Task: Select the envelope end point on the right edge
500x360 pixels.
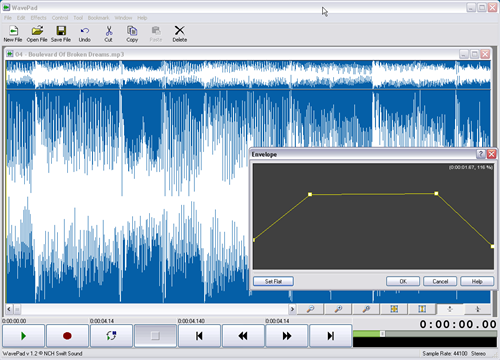Action: (492, 246)
